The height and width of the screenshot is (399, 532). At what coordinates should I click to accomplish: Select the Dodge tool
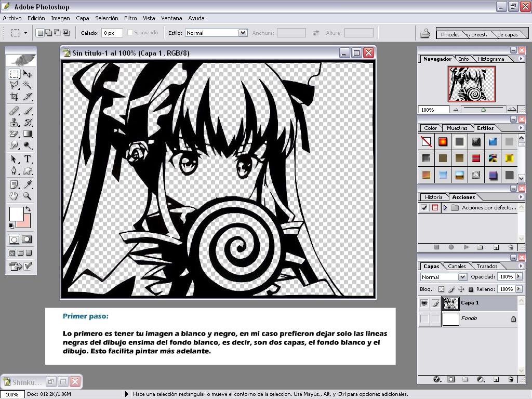pos(28,145)
